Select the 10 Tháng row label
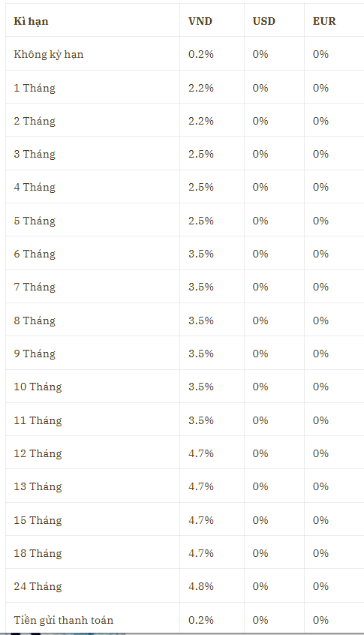 [38, 387]
